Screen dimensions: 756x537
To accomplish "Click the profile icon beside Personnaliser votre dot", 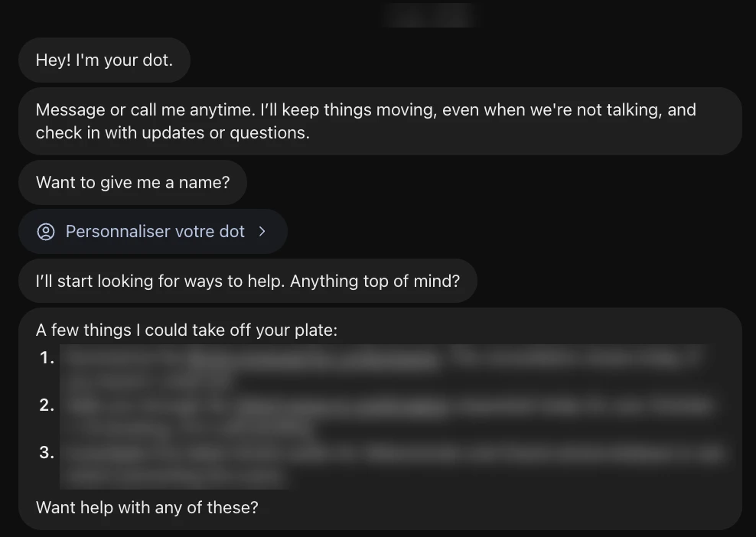I will coord(46,232).
